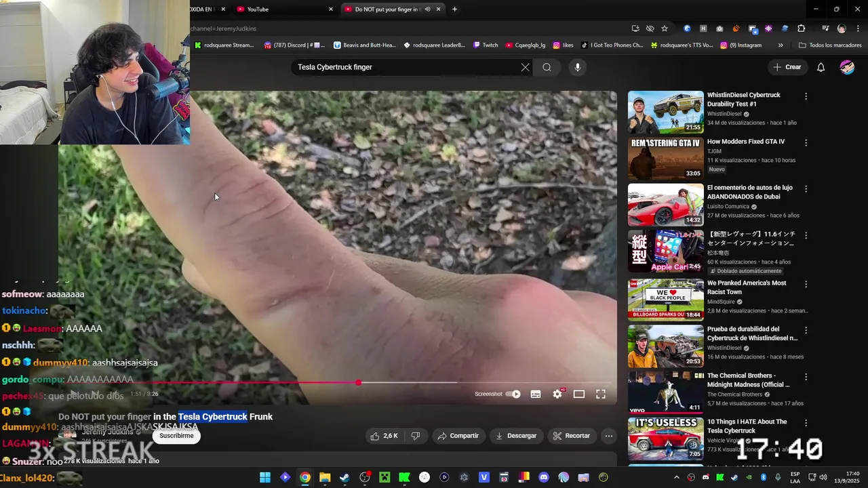Open Instagram bookmark
This screenshot has height=488, width=868.
coord(741,45)
